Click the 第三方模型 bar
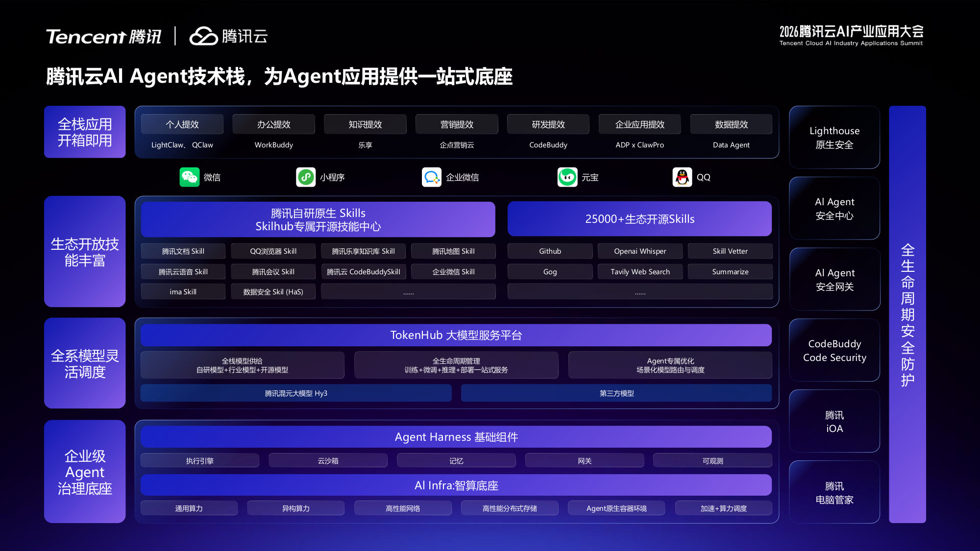The height and width of the screenshot is (551, 980). point(616,393)
